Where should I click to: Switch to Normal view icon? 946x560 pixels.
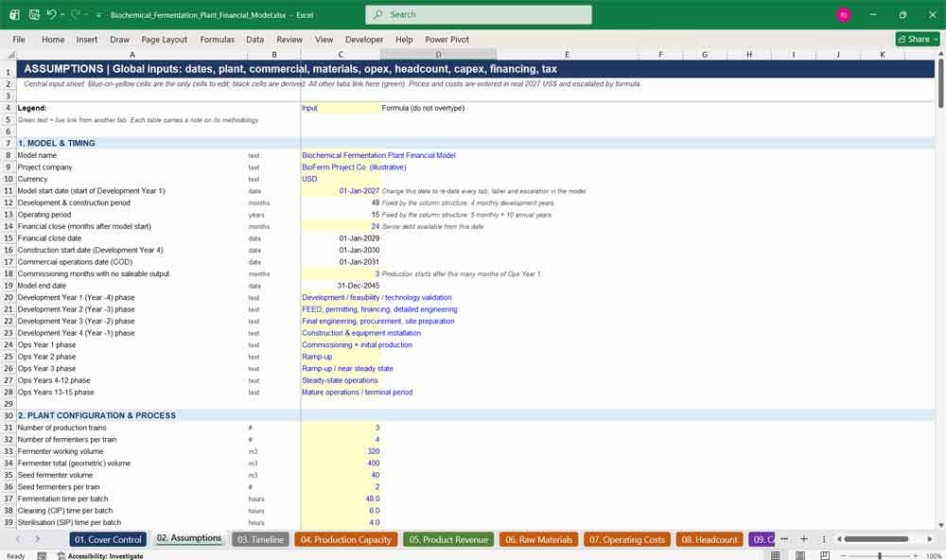[776, 555]
